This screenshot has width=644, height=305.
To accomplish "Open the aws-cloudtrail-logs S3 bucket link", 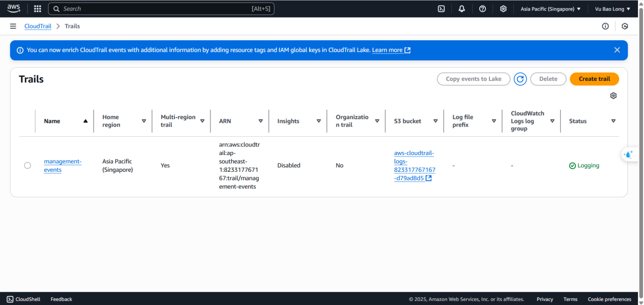I will [x=414, y=166].
